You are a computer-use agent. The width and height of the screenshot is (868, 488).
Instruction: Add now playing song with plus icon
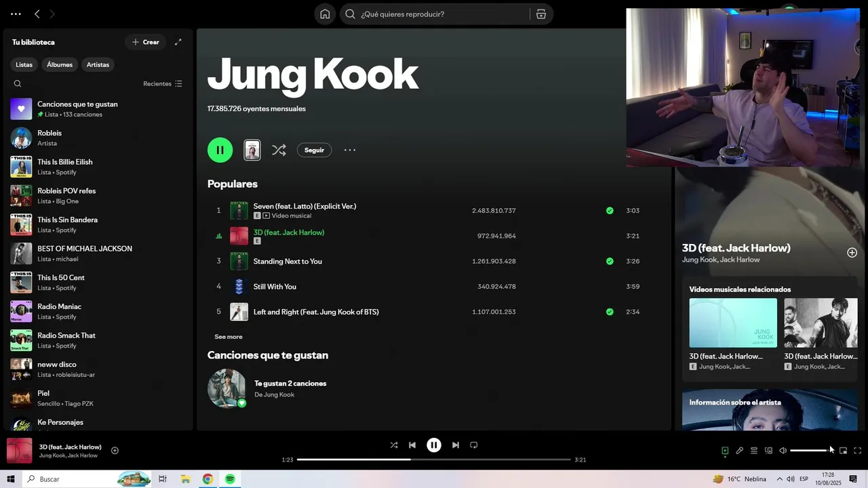click(115, 451)
